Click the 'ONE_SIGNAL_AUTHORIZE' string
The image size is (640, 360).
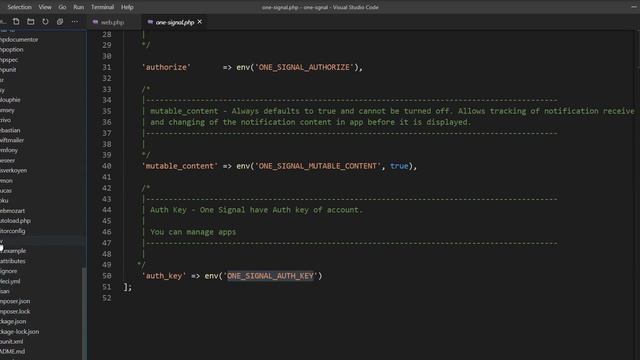tap(304, 67)
